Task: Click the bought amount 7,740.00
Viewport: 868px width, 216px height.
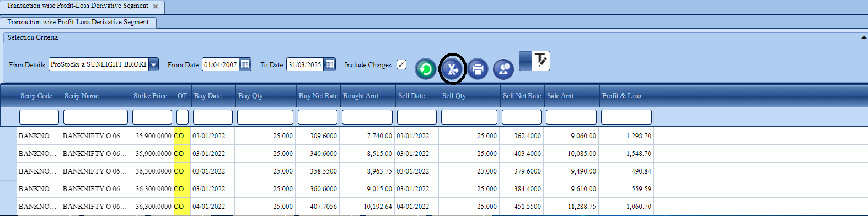Action: (379, 136)
